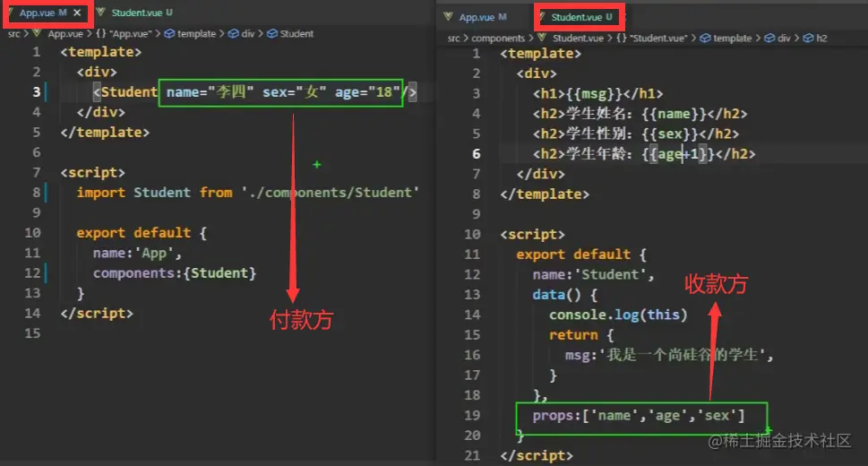Screen dimensions: 868x466
Task: Click line number 19 in Student.vue editor
Action: pyautogui.click(x=472, y=415)
